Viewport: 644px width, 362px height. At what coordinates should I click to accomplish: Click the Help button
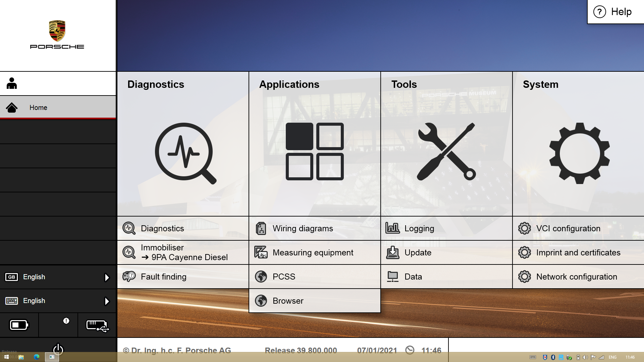pos(615,12)
